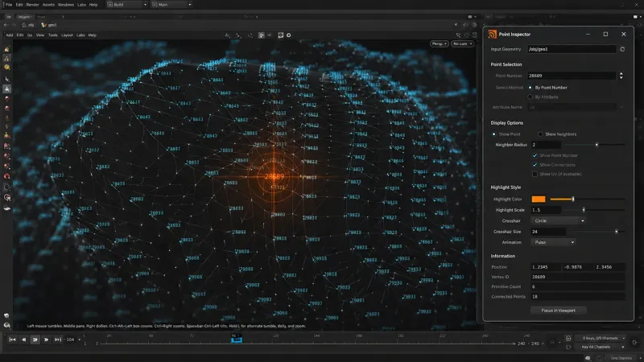644x362 pixels.
Task: Step forward one frame
Action: 47,339
